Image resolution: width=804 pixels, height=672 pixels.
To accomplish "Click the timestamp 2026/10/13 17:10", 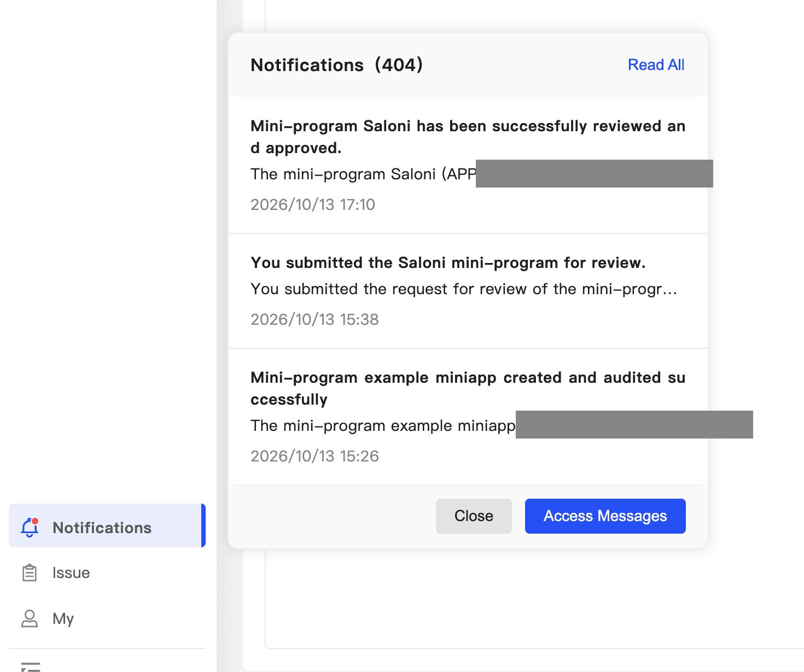I will click(313, 204).
